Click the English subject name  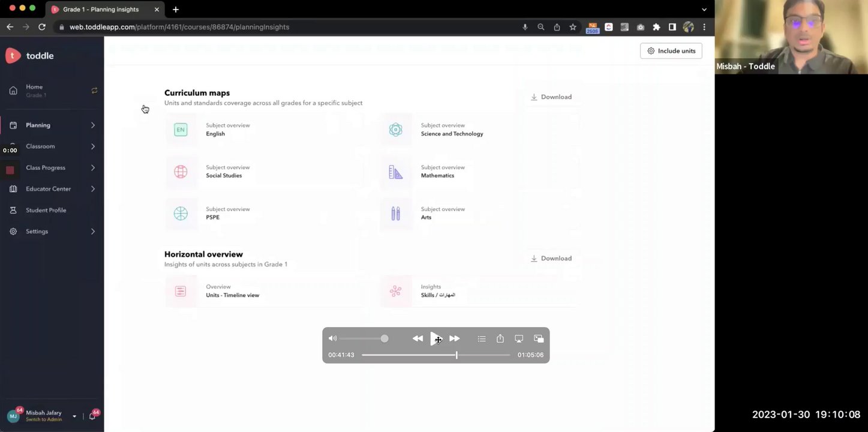[x=215, y=134]
